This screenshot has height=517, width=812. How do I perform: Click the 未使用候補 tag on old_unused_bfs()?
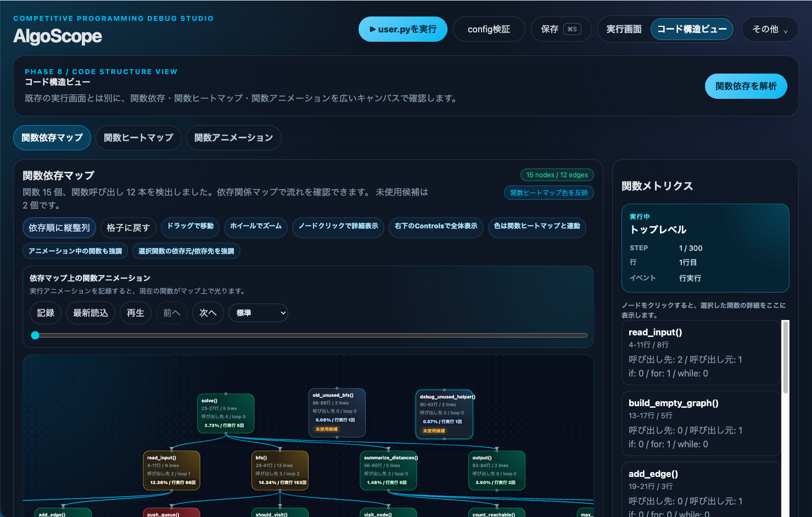click(x=327, y=429)
